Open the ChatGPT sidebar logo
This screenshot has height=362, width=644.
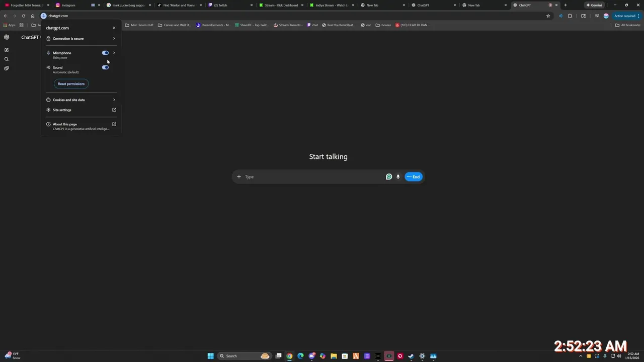(x=7, y=37)
